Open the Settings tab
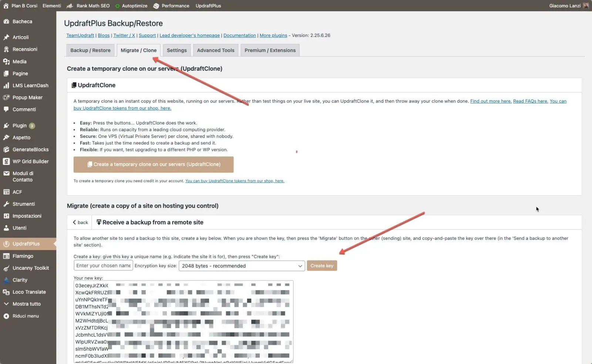The image size is (592, 364). (177, 50)
